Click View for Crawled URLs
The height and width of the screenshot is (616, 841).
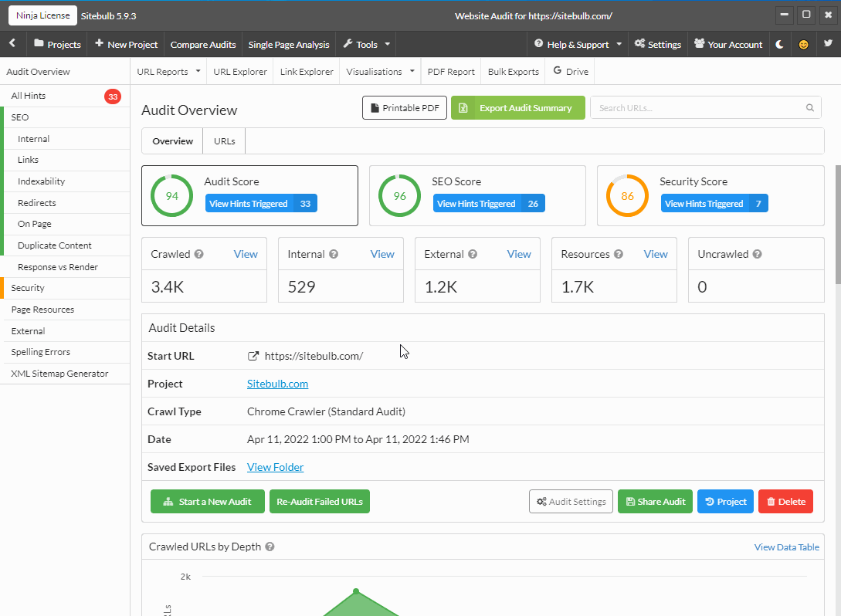coord(246,254)
